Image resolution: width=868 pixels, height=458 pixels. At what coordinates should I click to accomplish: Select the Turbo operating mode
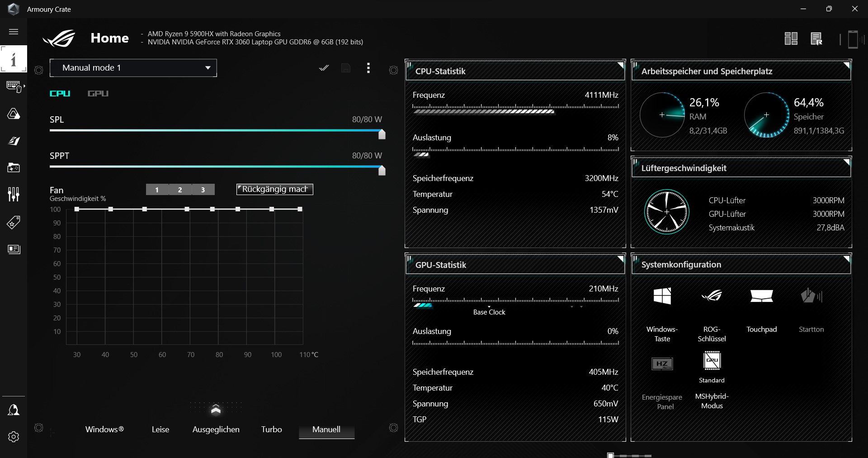coord(272,429)
